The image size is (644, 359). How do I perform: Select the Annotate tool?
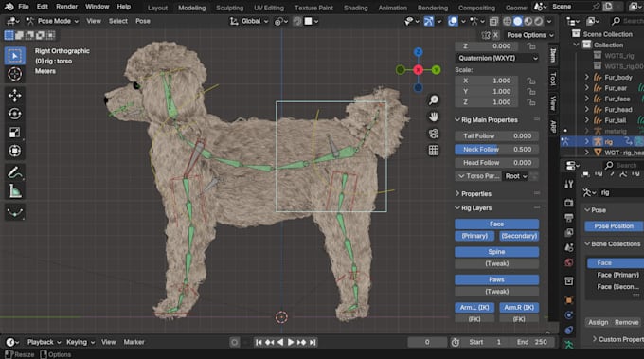coord(15,172)
